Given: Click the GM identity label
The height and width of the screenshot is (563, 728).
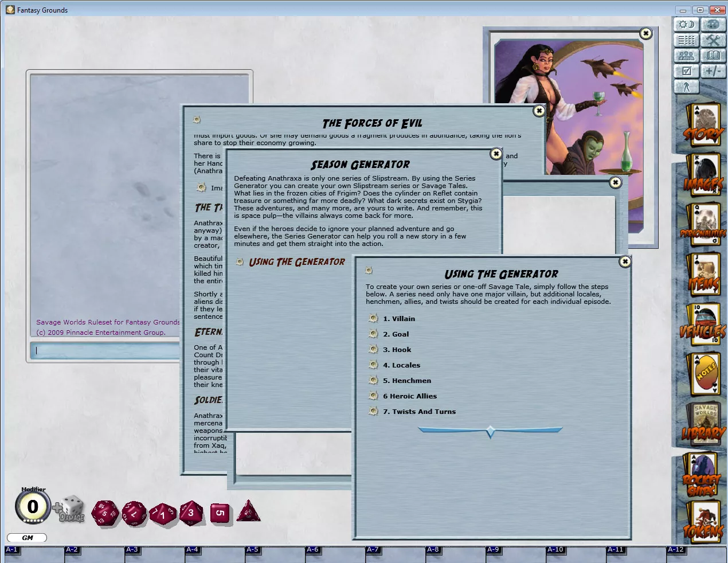Looking at the screenshot, I should coord(27,538).
